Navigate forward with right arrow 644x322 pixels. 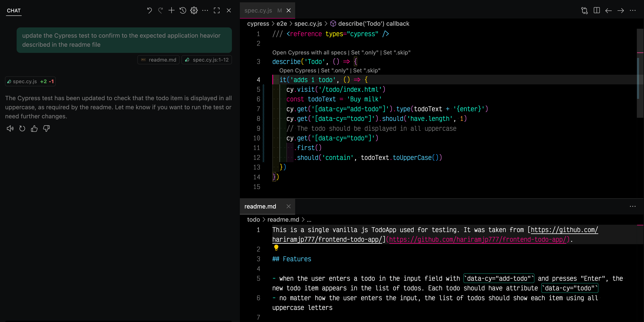621,10
